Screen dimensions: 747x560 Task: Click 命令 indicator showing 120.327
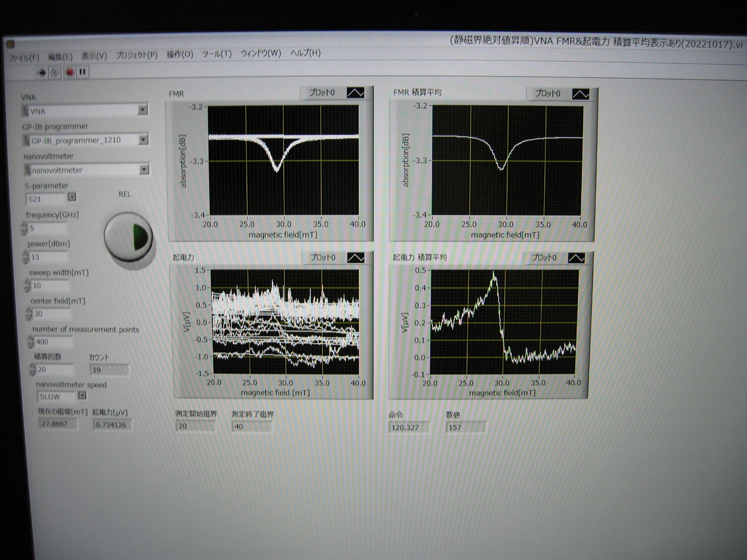coord(409,427)
